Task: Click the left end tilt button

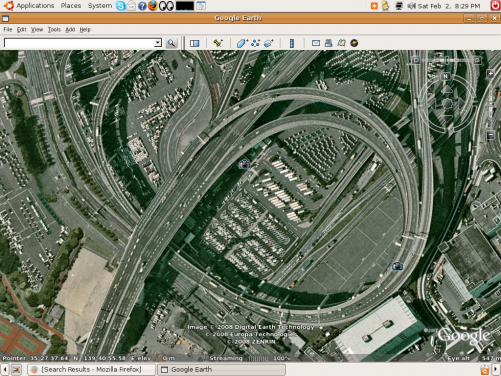Action: (416, 60)
